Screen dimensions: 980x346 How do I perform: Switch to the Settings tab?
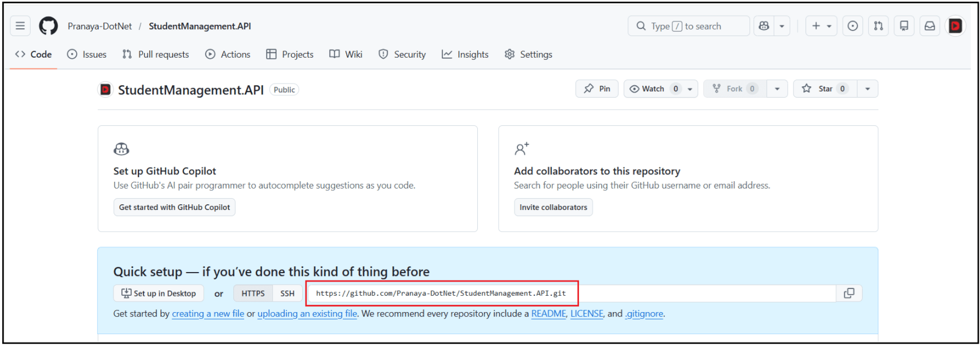[529, 54]
